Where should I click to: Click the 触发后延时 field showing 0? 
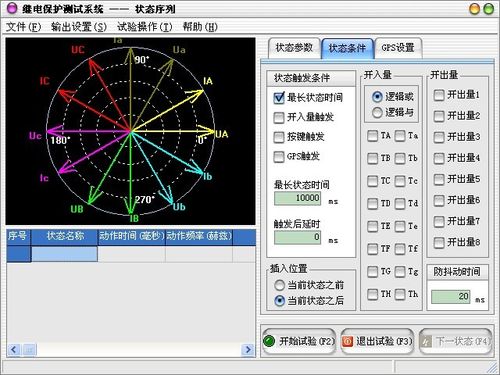298,237
